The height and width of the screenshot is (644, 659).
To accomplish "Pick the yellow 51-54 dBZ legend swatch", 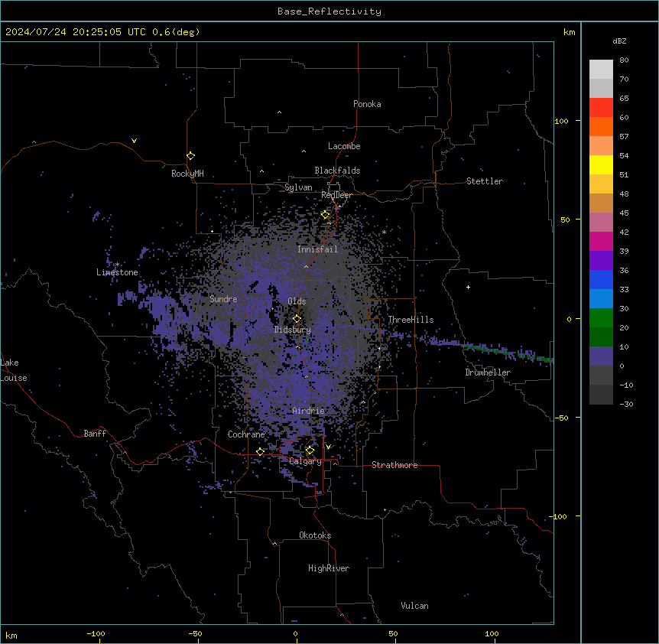I will (601, 164).
